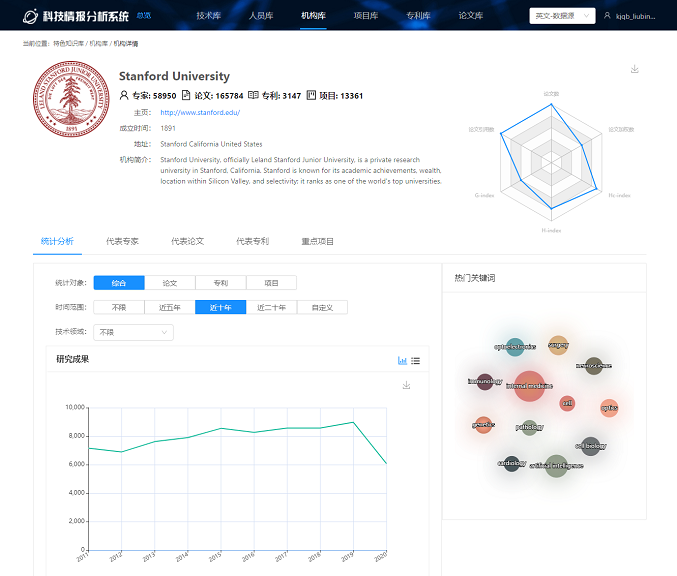Go to the 论文库 menu

pyautogui.click(x=471, y=16)
